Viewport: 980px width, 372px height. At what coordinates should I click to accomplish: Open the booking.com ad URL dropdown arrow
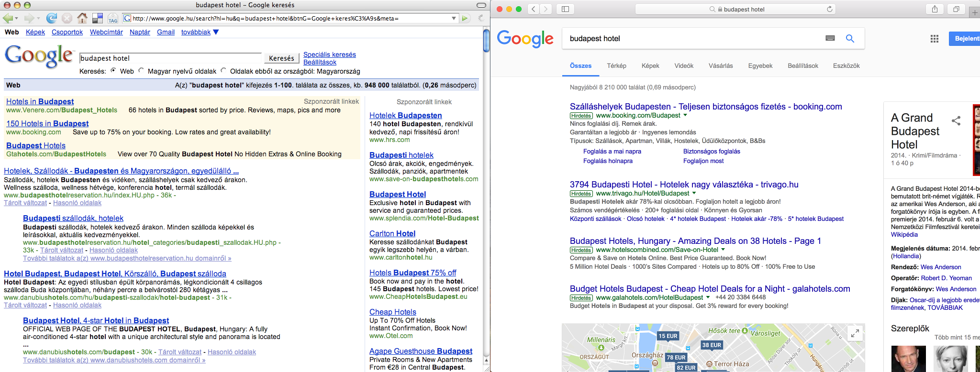[x=685, y=115]
